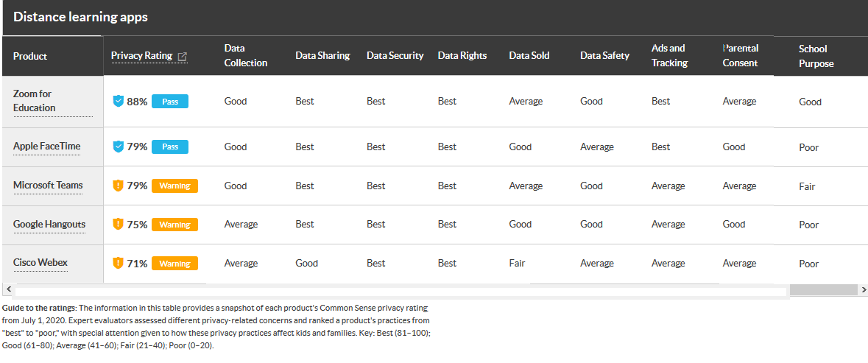This screenshot has height=363, width=868.
Task: Click the Warning badge for Cisco Webex
Action: 175,264
